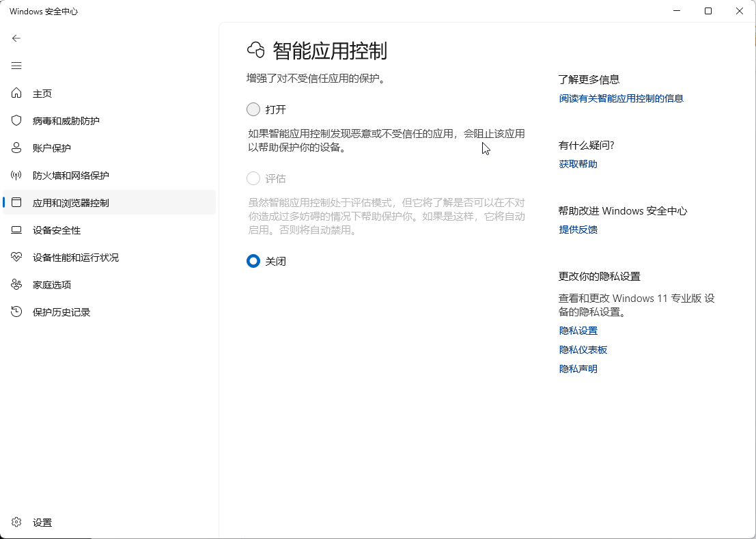The height and width of the screenshot is (539, 756).
Task: Close the Windows 安全中心 window
Action: 740,11
